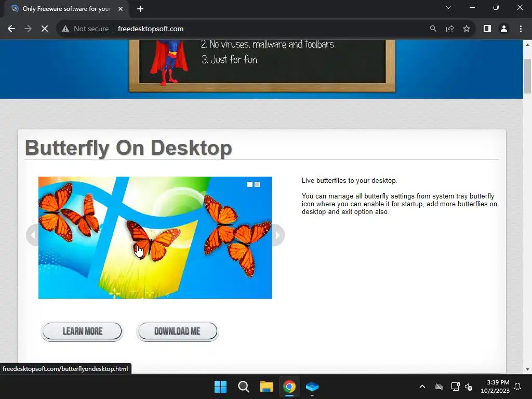Select the second slideshow indicator square
Viewport: 532px width, 399px height.
pos(257,184)
